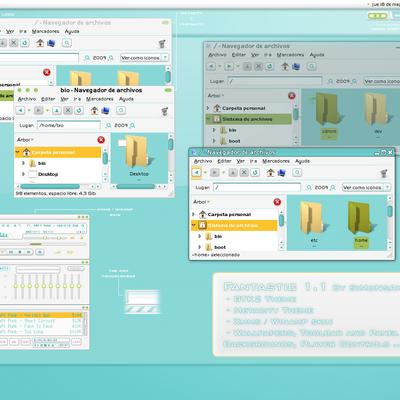The width and height of the screenshot is (400, 400).
Task: Select Carpeta personal row in front window tree
Action: 234,214
